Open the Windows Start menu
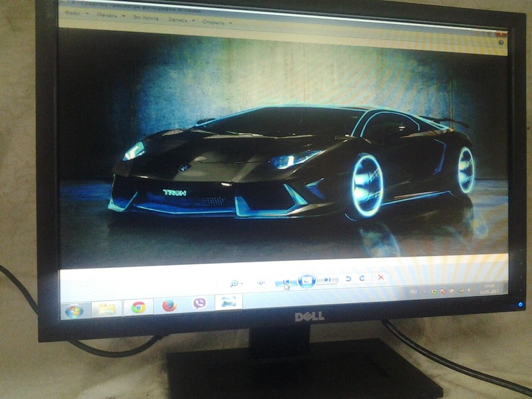The image size is (532, 399). (74, 311)
